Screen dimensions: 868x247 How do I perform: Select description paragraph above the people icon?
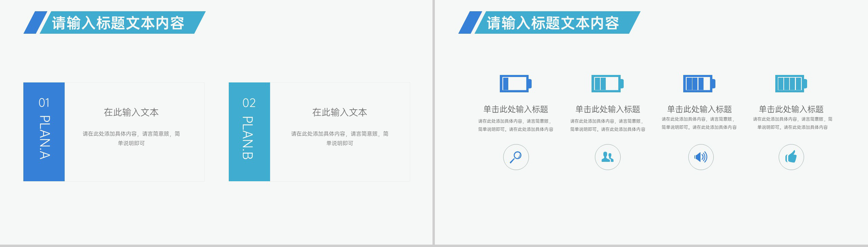pyautogui.click(x=608, y=125)
